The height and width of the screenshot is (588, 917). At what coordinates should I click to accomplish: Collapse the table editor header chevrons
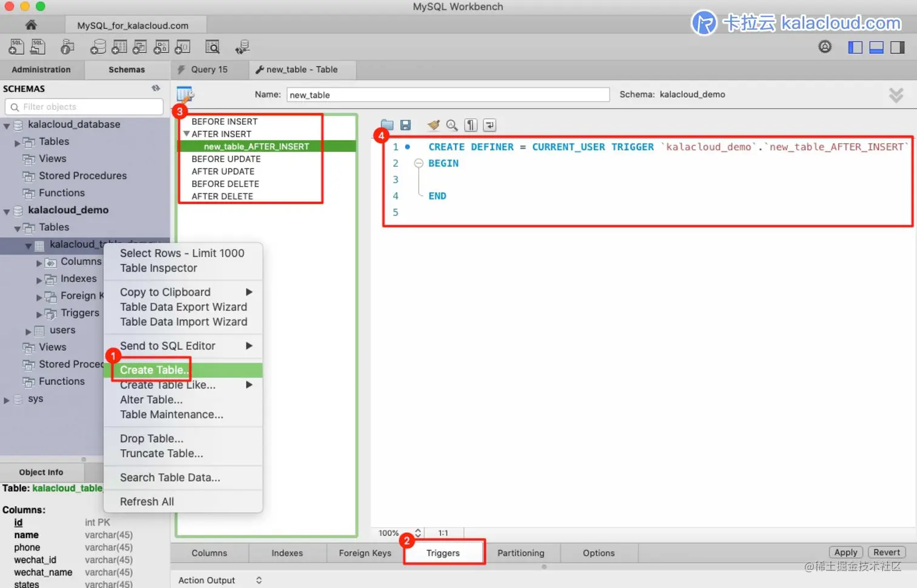click(x=896, y=95)
